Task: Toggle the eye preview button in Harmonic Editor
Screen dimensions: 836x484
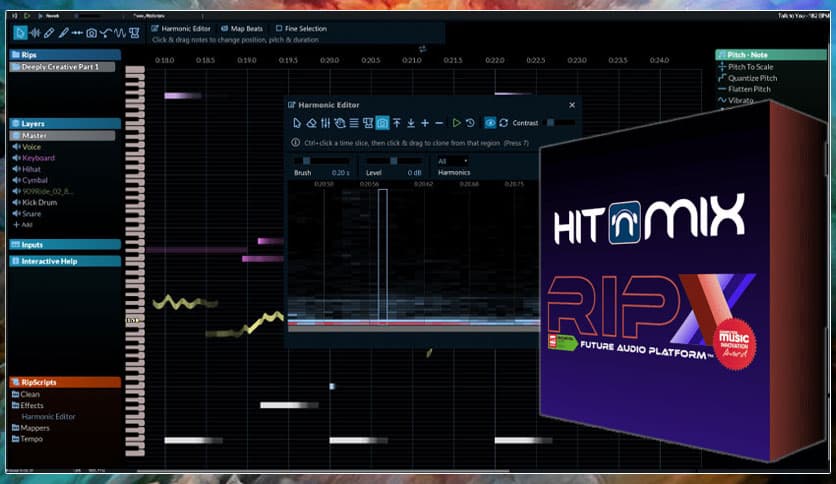Action: tap(490, 123)
